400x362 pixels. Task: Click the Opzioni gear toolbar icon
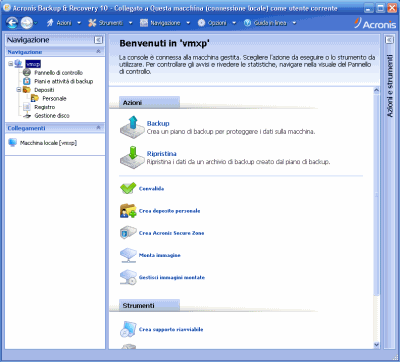click(x=201, y=23)
